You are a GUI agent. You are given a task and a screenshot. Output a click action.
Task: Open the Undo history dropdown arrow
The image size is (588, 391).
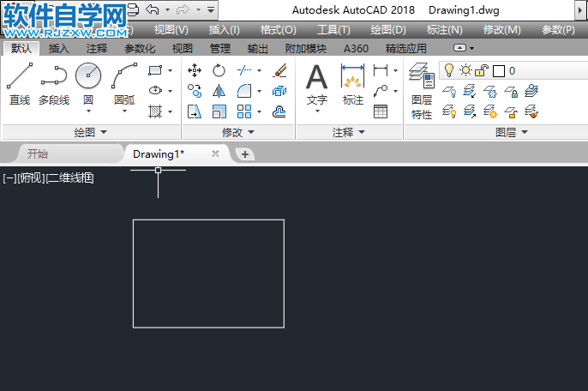point(167,9)
